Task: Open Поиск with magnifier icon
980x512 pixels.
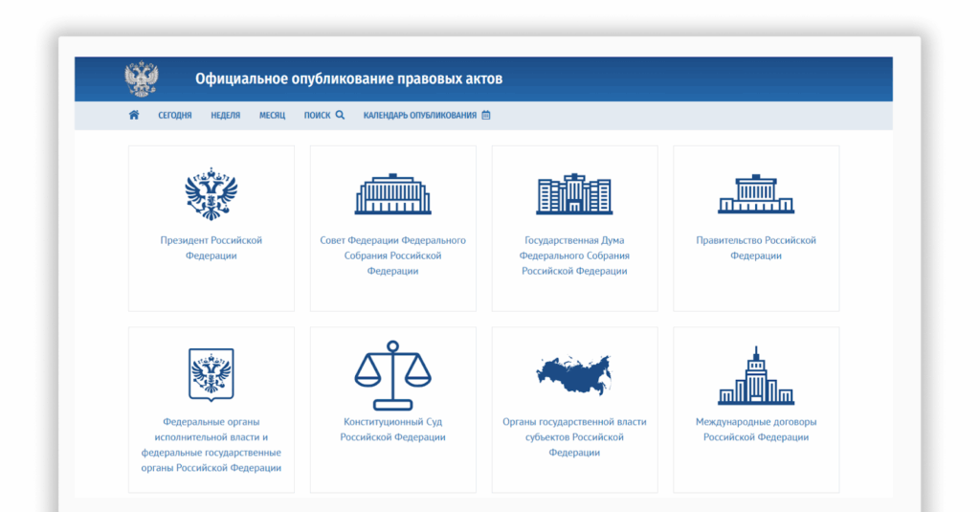Action: [x=324, y=116]
